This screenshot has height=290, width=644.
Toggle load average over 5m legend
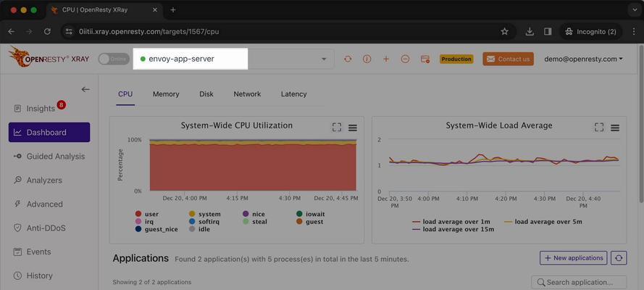543,222
